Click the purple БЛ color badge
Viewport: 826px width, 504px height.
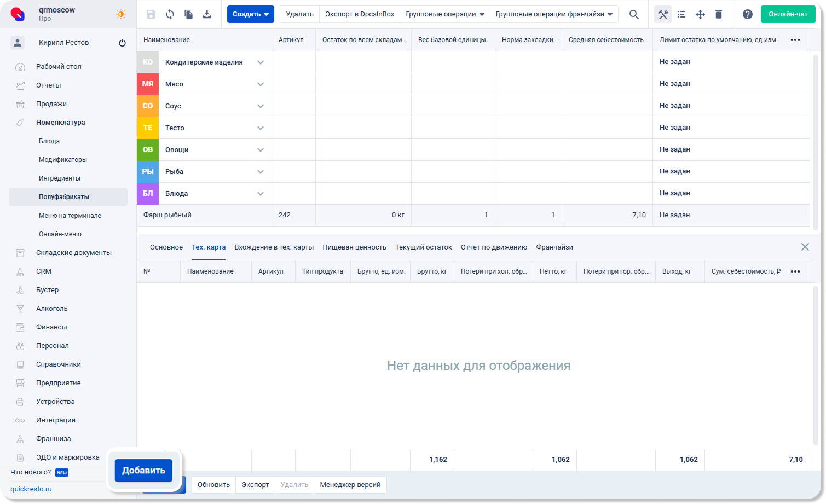click(148, 194)
